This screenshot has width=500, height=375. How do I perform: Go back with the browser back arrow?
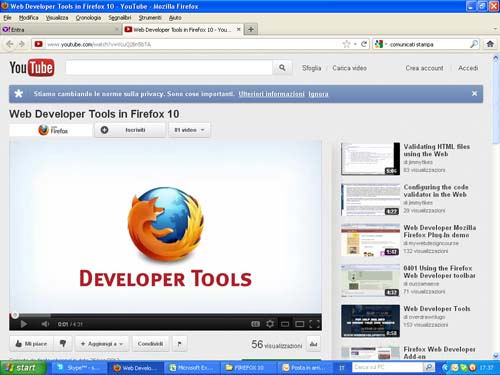pos(10,44)
